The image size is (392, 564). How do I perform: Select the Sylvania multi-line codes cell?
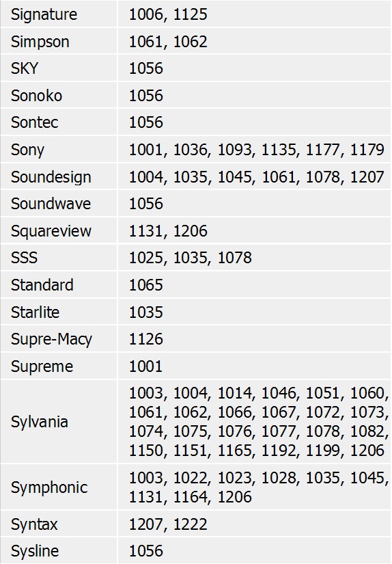(x=254, y=421)
